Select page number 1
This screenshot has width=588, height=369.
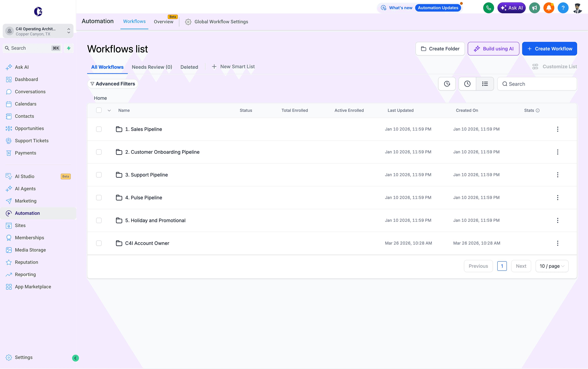click(502, 266)
